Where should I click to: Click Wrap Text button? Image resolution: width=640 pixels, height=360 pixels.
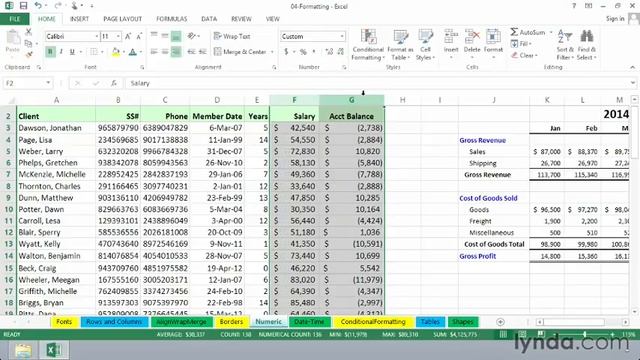pos(232,36)
